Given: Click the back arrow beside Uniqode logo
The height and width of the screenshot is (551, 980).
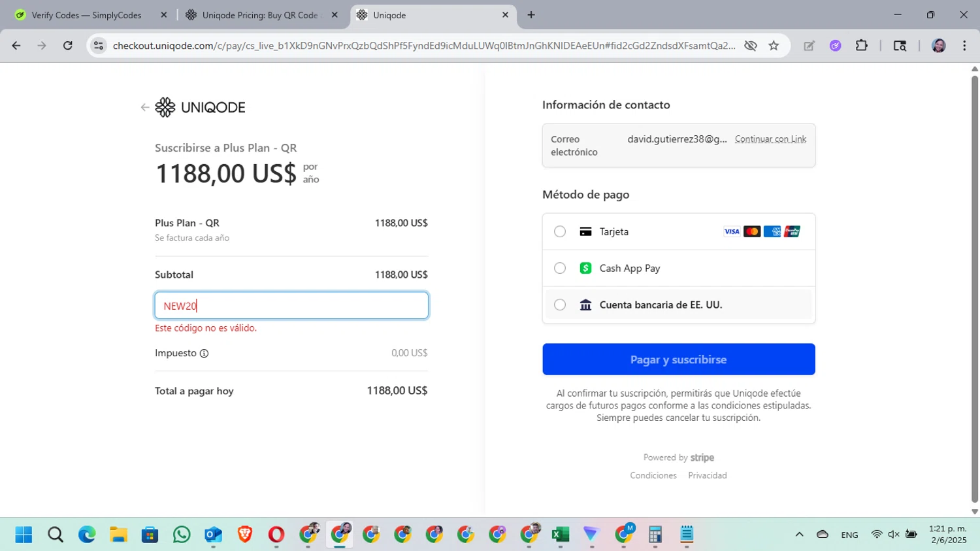Looking at the screenshot, I should 145,107.
